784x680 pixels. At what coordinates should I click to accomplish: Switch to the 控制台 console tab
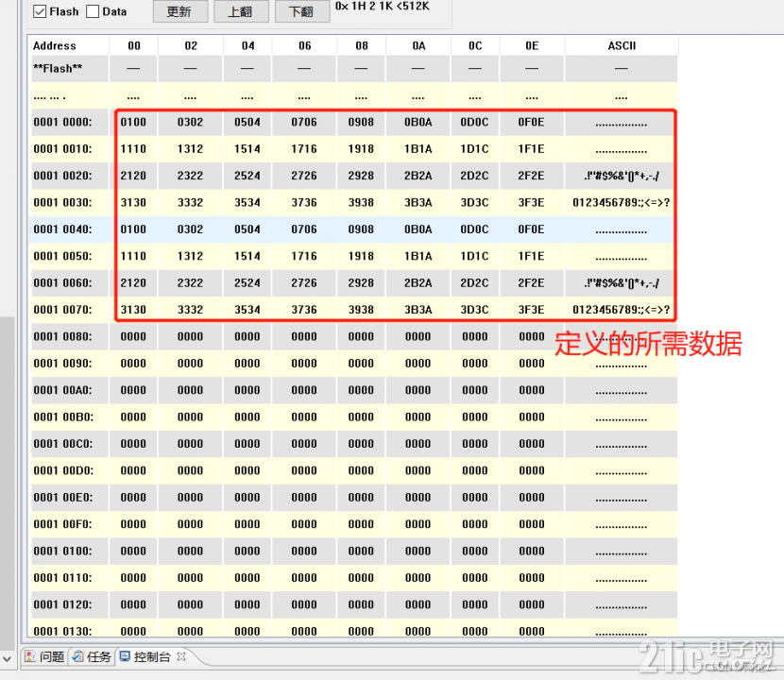coord(152,656)
